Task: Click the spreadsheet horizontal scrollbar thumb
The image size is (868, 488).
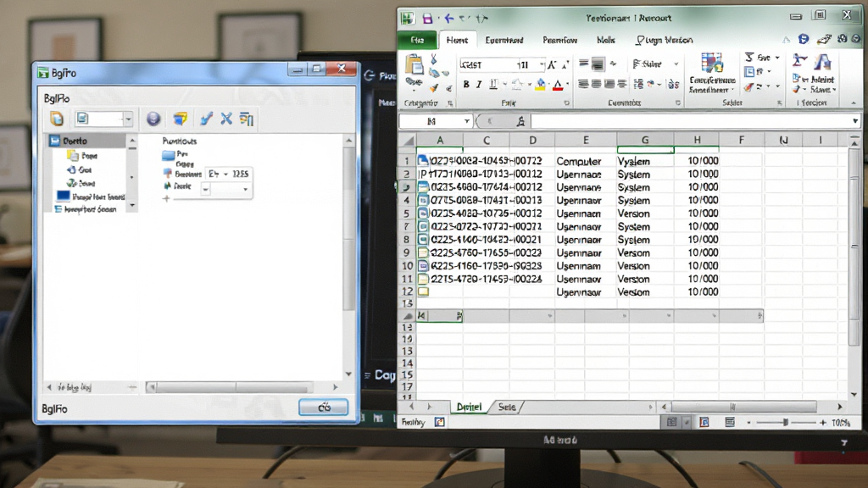Action: (743, 407)
